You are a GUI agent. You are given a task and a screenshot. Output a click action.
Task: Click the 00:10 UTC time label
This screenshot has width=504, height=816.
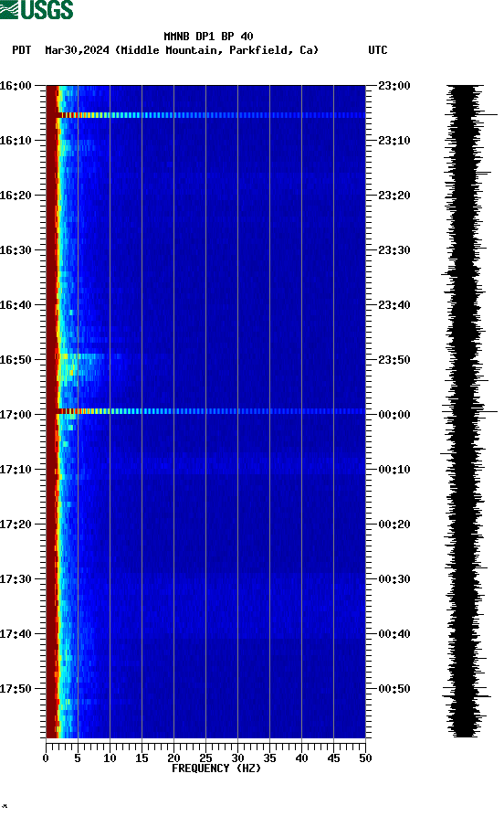394,470
